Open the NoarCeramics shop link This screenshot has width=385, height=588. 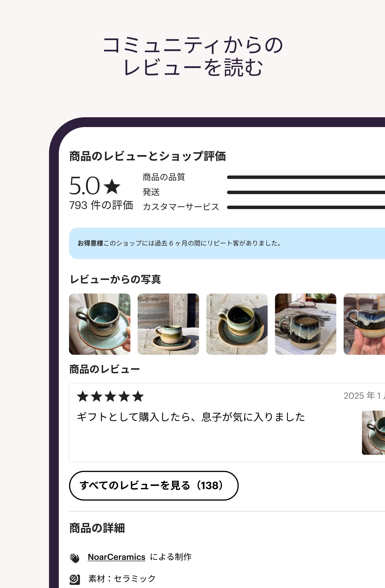(116, 557)
